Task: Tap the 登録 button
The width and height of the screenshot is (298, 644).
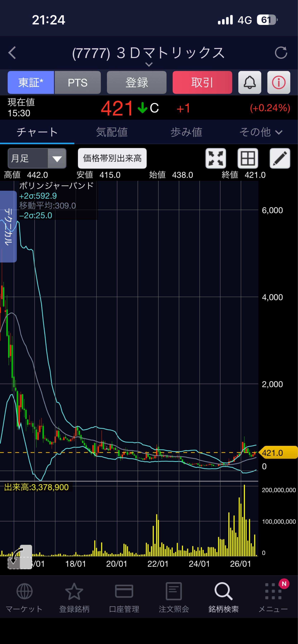Action: pyautogui.click(x=137, y=82)
